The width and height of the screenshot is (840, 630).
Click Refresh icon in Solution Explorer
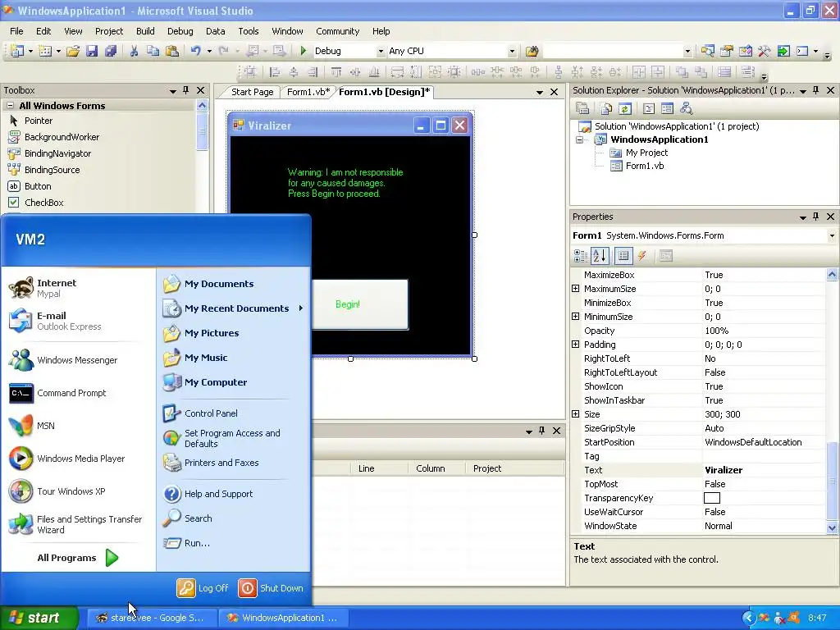(624, 109)
